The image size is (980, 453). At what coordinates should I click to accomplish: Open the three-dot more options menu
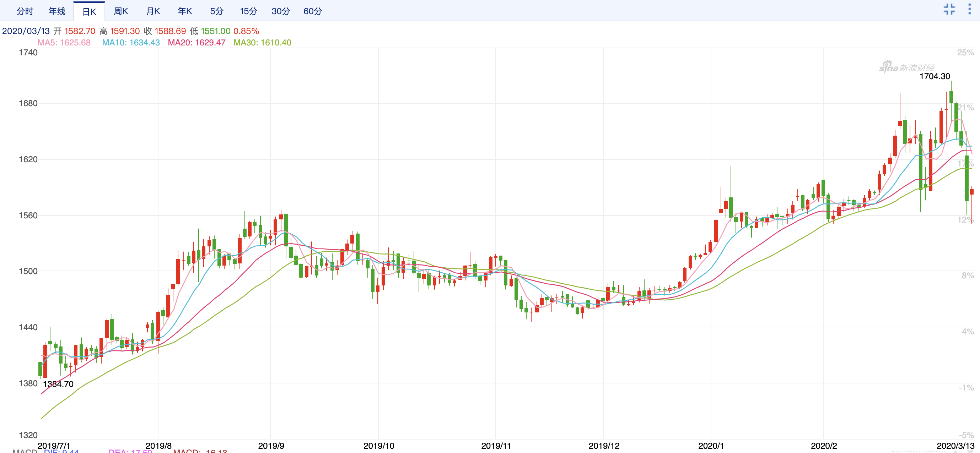(969, 9)
